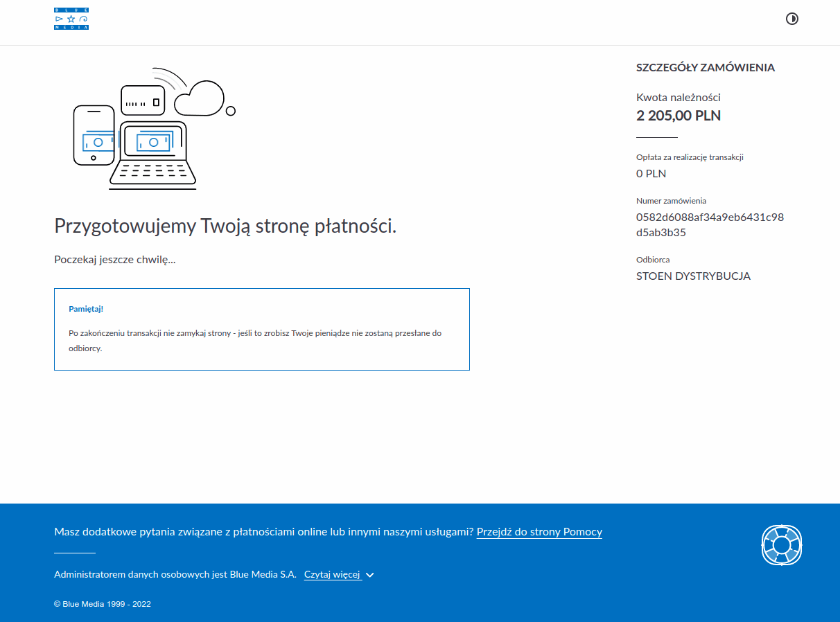The image size is (840, 622).
Task: Click the 2 205,00 PLN amount
Action: point(679,116)
